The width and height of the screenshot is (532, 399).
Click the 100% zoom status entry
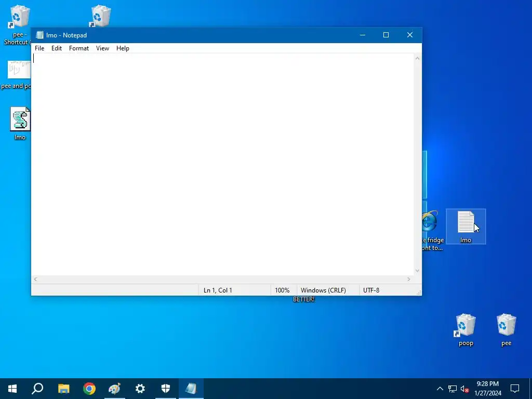[x=282, y=290]
